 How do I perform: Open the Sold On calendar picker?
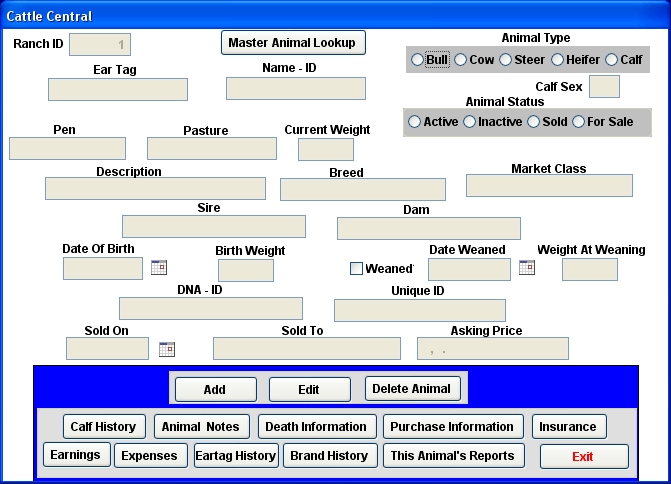[167, 349]
